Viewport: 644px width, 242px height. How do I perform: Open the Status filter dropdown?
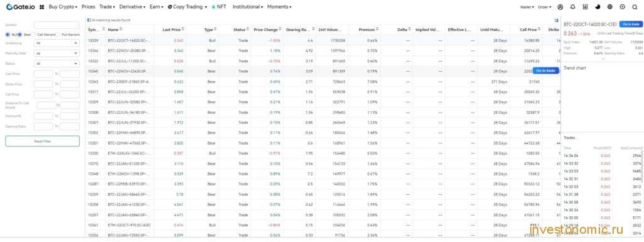click(x=57, y=63)
